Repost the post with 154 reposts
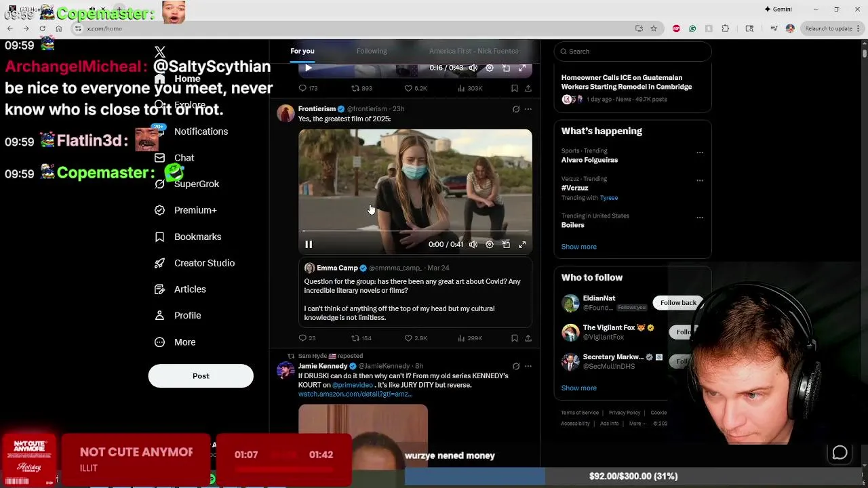 361,338
